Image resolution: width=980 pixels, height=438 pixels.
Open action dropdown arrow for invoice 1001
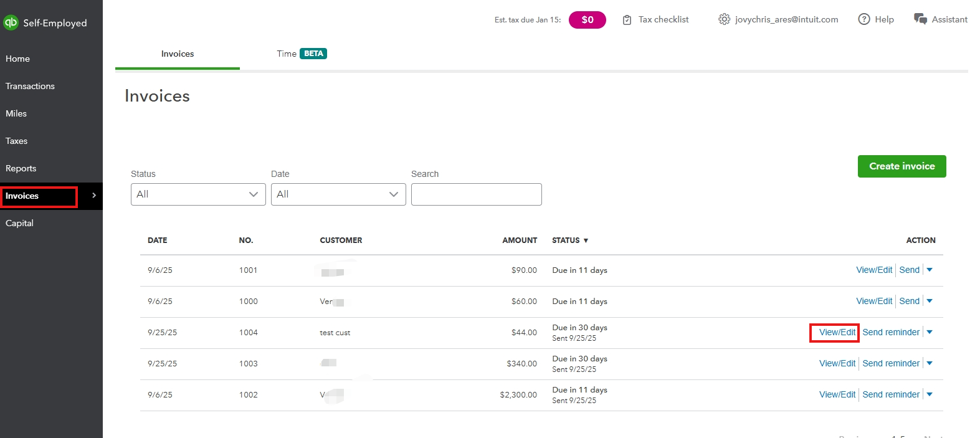coord(930,270)
